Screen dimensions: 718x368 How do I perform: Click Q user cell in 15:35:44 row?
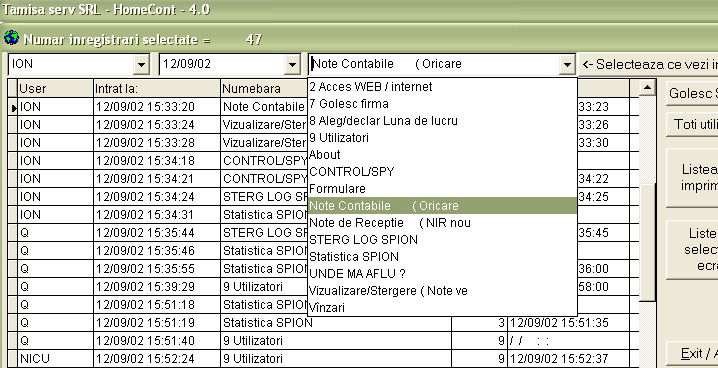tap(55, 233)
